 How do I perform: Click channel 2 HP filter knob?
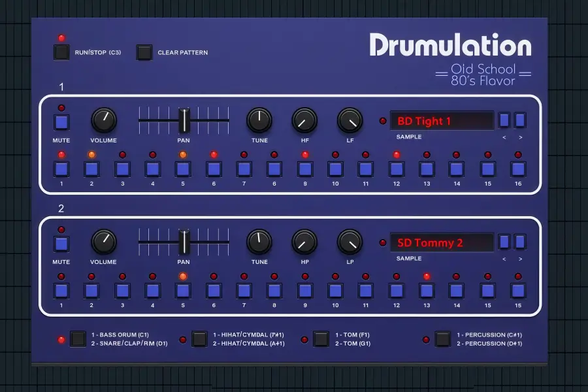304,242
